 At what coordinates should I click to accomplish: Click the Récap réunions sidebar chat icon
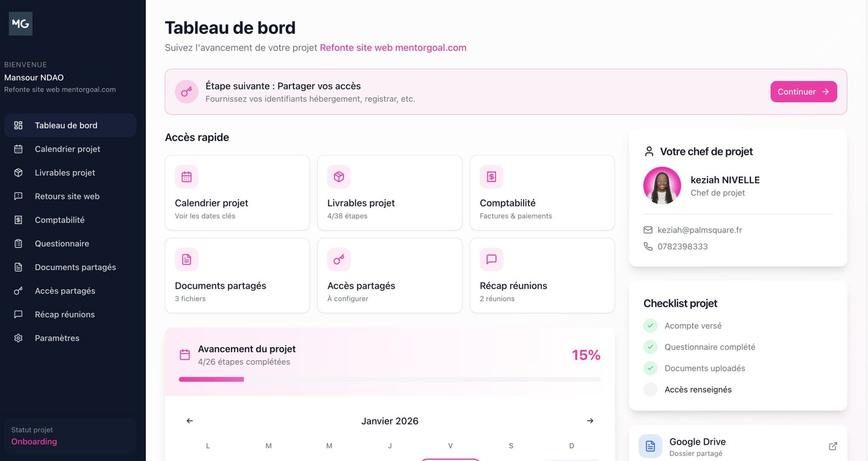point(18,314)
